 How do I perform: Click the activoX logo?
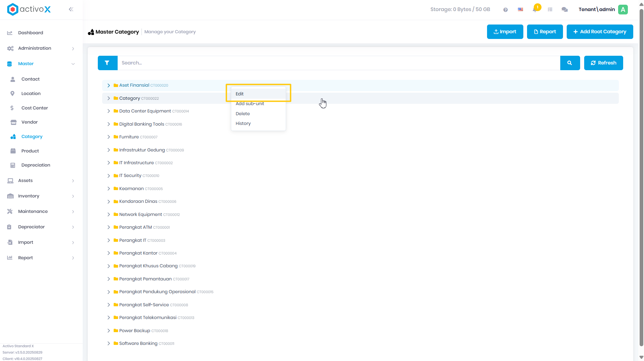[29, 9]
